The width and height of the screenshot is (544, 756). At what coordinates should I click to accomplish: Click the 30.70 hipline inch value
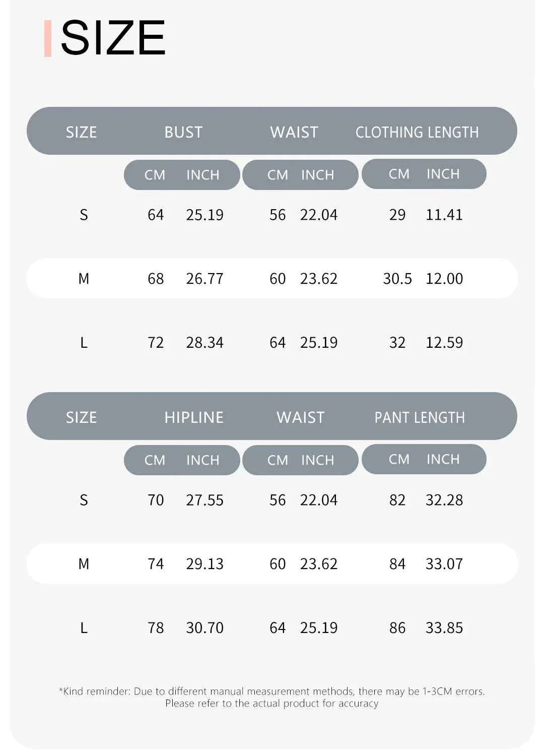(x=205, y=628)
